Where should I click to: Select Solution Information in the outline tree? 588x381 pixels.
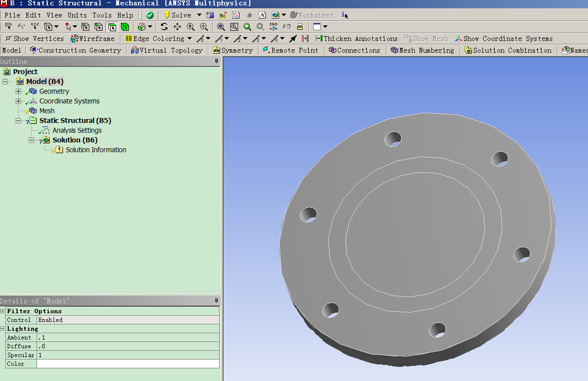click(x=96, y=150)
